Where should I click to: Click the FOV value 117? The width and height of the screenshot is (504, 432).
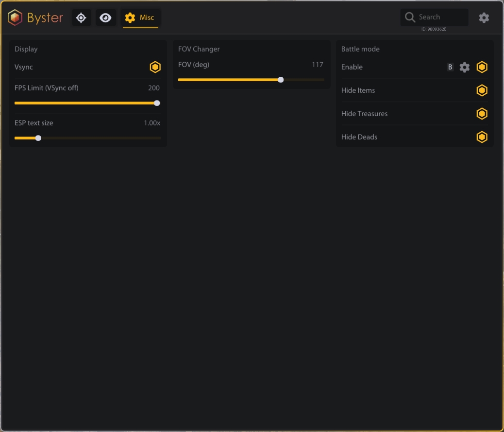(317, 65)
